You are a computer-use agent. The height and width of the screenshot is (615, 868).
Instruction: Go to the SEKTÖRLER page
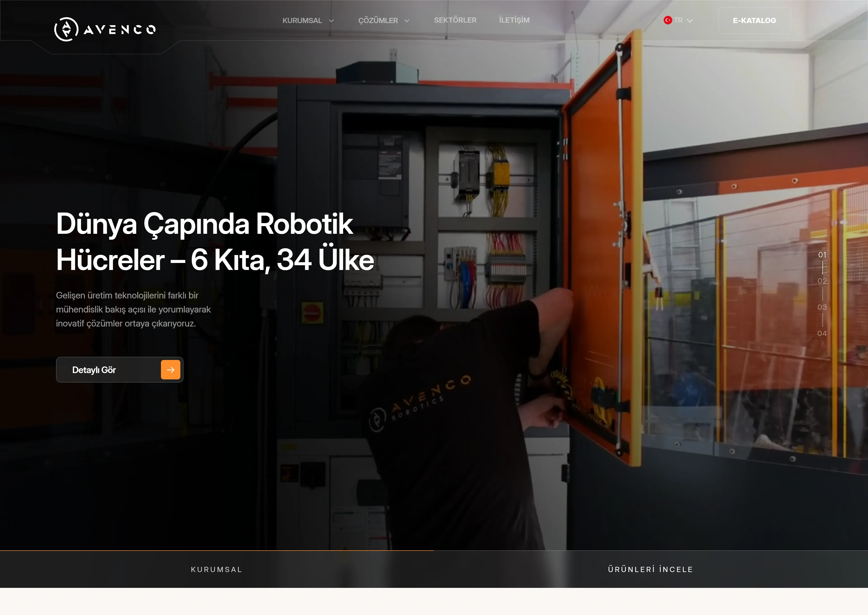pyautogui.click(x=455, y=20)
